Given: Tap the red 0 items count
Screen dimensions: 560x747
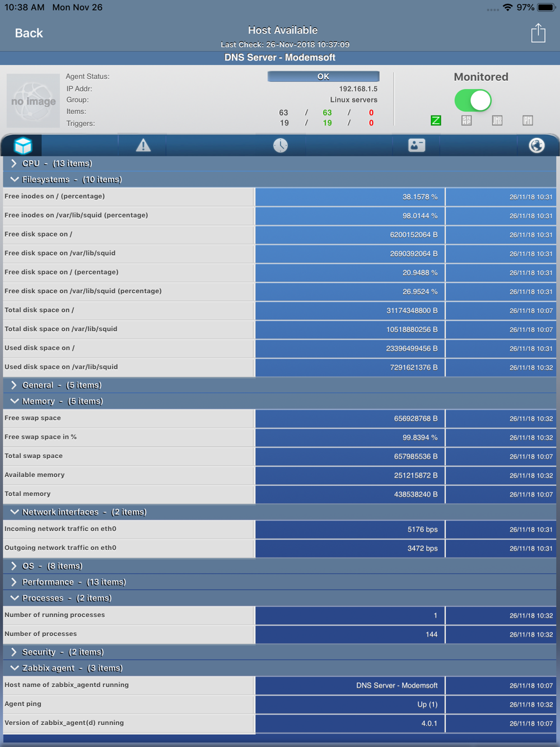Looking at the screenshot, I should [x=371, y=113].
